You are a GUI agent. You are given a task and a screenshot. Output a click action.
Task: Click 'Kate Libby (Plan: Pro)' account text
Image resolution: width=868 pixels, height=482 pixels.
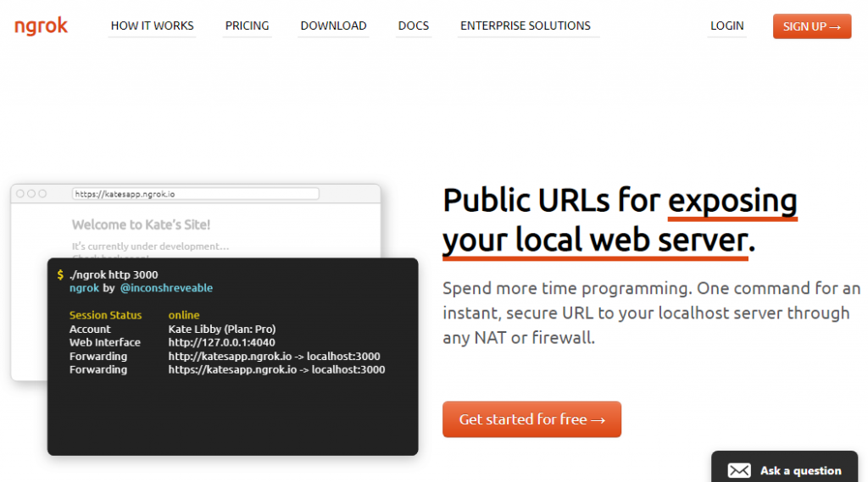(222, 329)
